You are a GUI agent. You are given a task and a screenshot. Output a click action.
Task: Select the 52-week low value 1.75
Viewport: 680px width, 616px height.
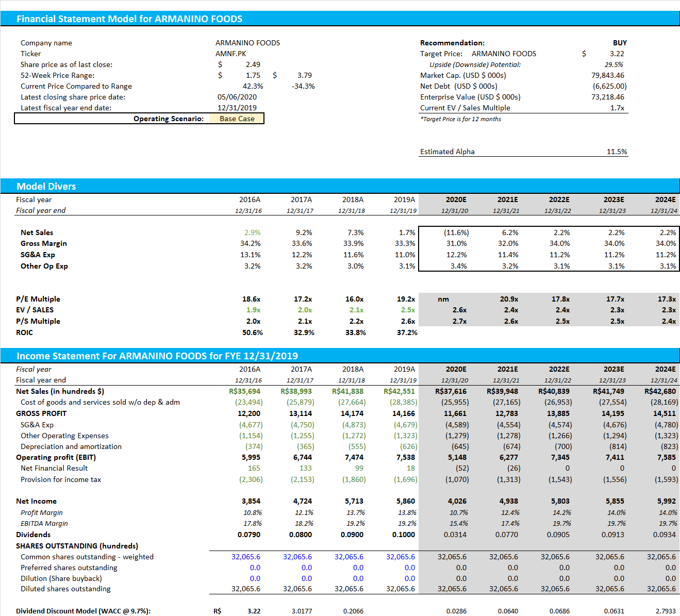point(253,75)
